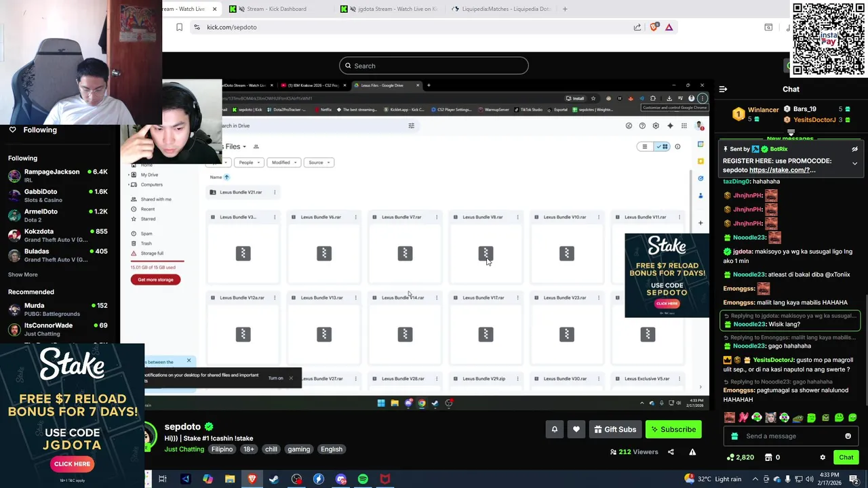Open more options for Lexus Bundle V13.rar
Image resolution: width=868 pixels, height=488 pixels.
(x=355, y=298)
